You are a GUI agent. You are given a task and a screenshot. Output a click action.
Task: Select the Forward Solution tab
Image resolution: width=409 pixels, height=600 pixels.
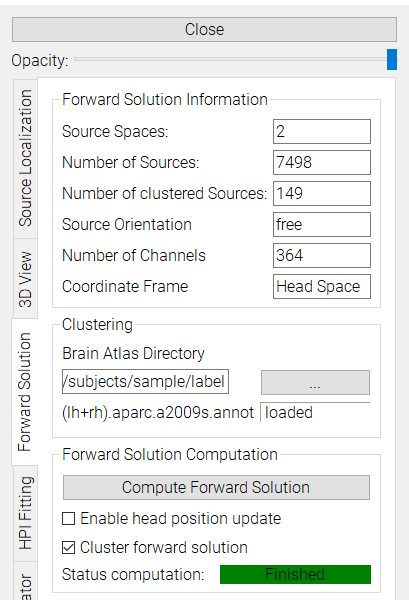[25, 392]
